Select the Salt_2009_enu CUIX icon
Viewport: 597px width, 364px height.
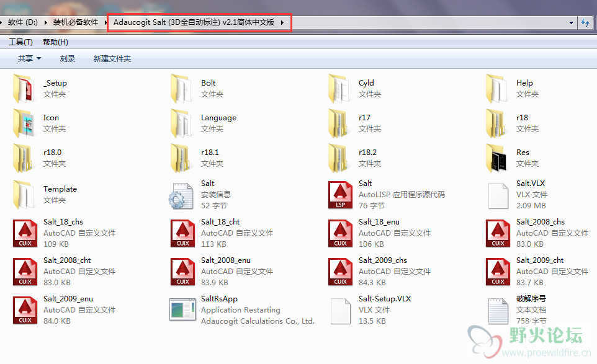tap(25, 311)
